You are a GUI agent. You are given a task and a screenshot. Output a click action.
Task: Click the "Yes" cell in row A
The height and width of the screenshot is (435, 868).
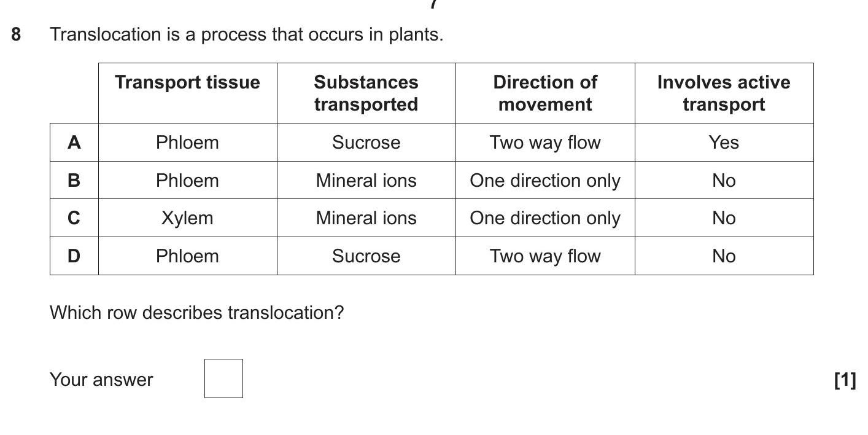[724, 143]
